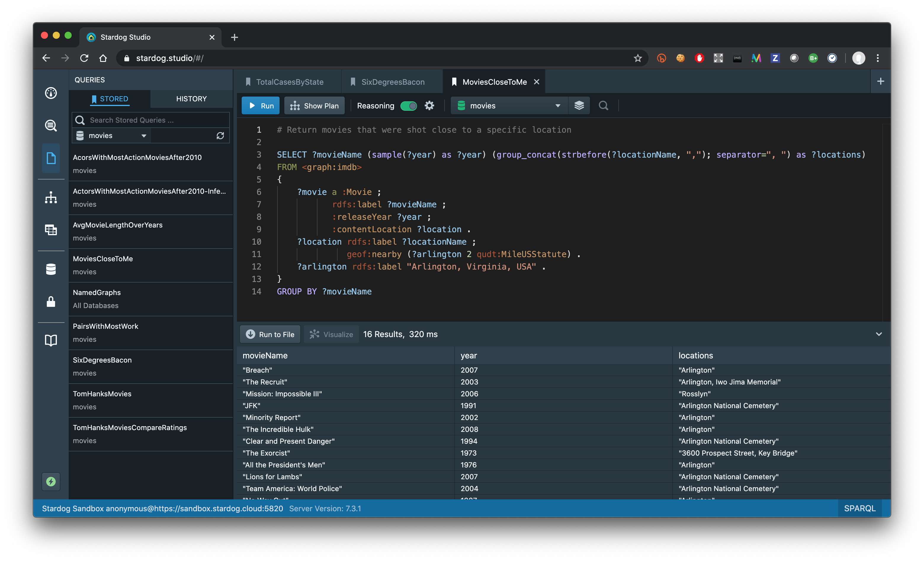The image size is (924, 561).
Task: Click the lightning bolt feedback icon
Action: click(51, 482)
